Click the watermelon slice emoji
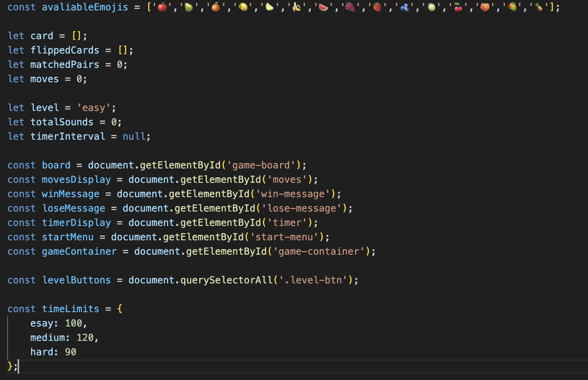This screenshot has height=380, width=588. (324, 7)
